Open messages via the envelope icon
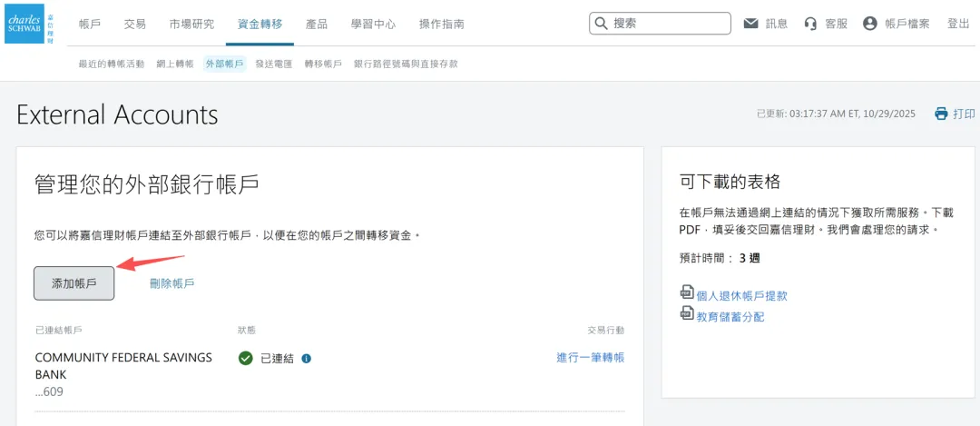980x426 pixels. [750, 24]
